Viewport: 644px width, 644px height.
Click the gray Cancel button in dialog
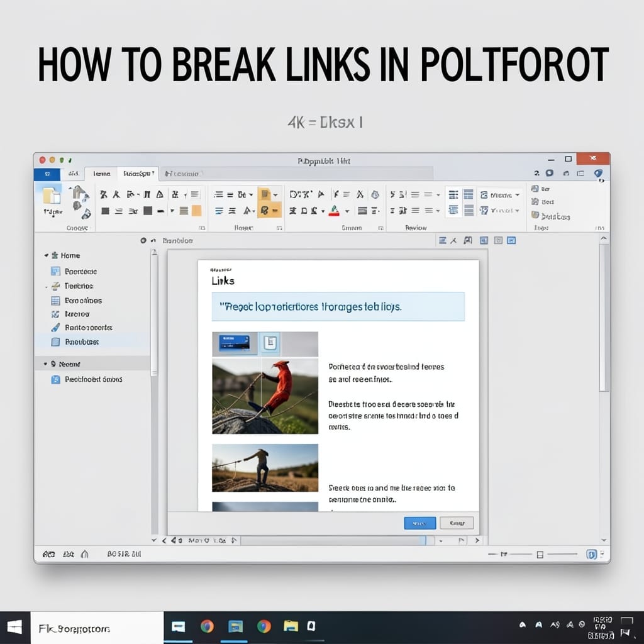(x=457, y=523)
